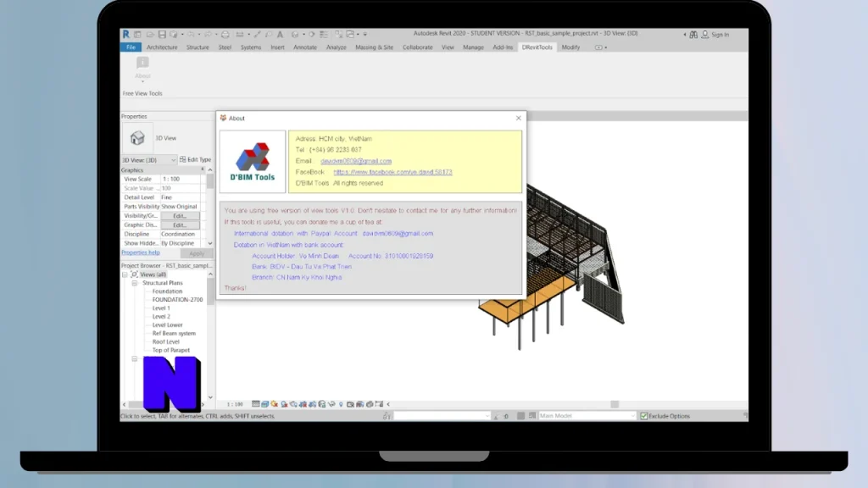The image size is (868, 488).
Task: Open the customize quick access toolbar arrow
Action: coord(364,34)
